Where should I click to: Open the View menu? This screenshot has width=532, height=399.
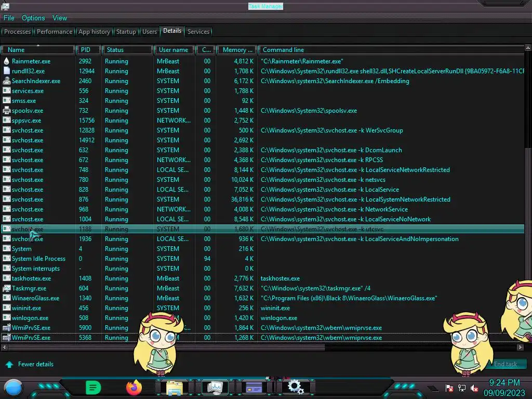coord(60,18)
